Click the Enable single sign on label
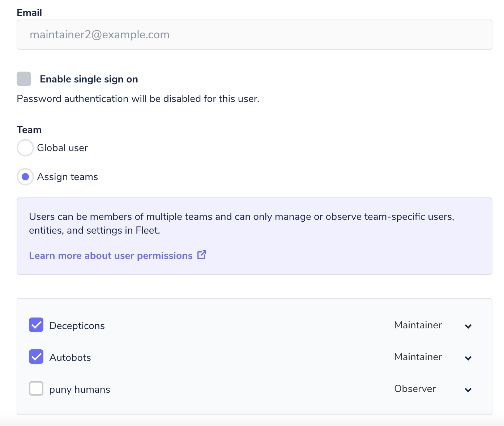Viewport: 504px width, 426px height. pos(89,79)
